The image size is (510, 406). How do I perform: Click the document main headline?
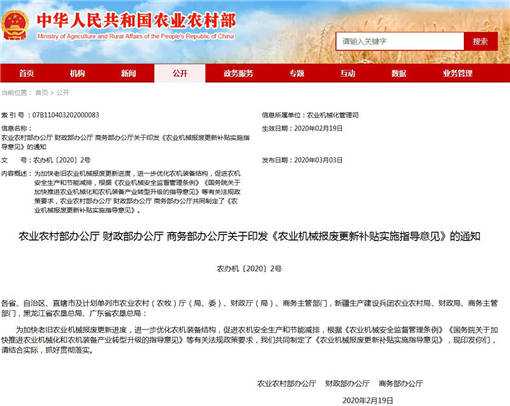point(249,236)
